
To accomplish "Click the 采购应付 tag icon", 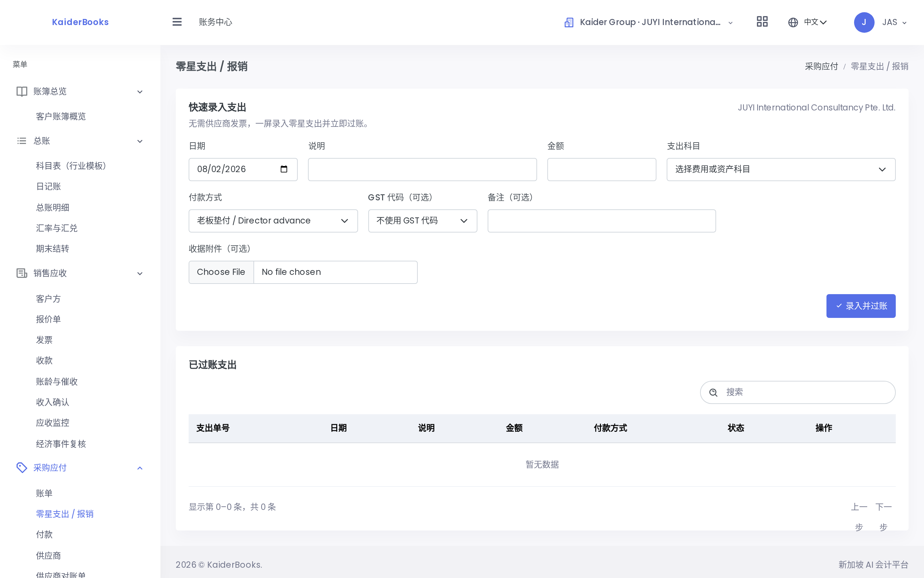I will pyautogui.click(x=22, y=468).
